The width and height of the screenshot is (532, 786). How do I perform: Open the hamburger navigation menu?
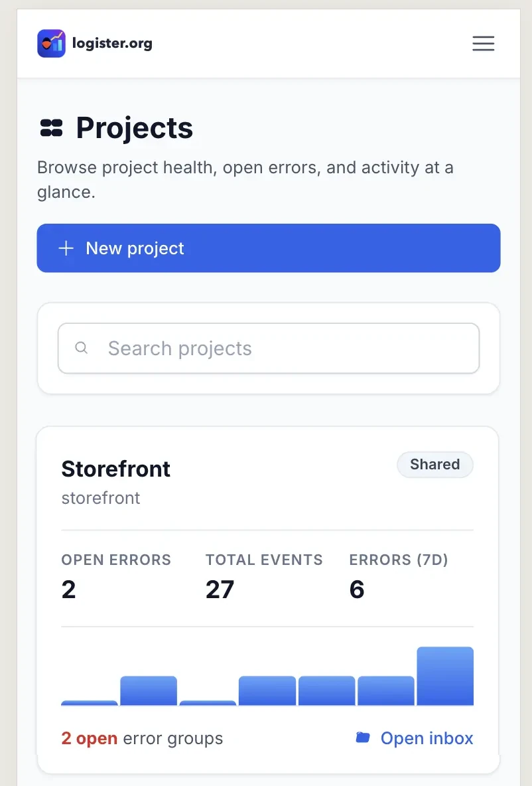pos(483,44)
